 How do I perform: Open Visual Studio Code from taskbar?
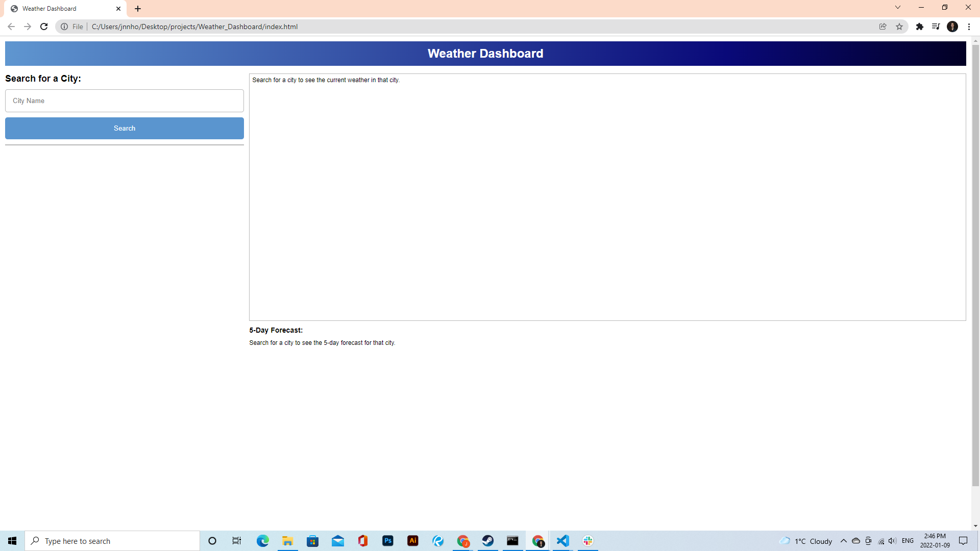(562, 541)
